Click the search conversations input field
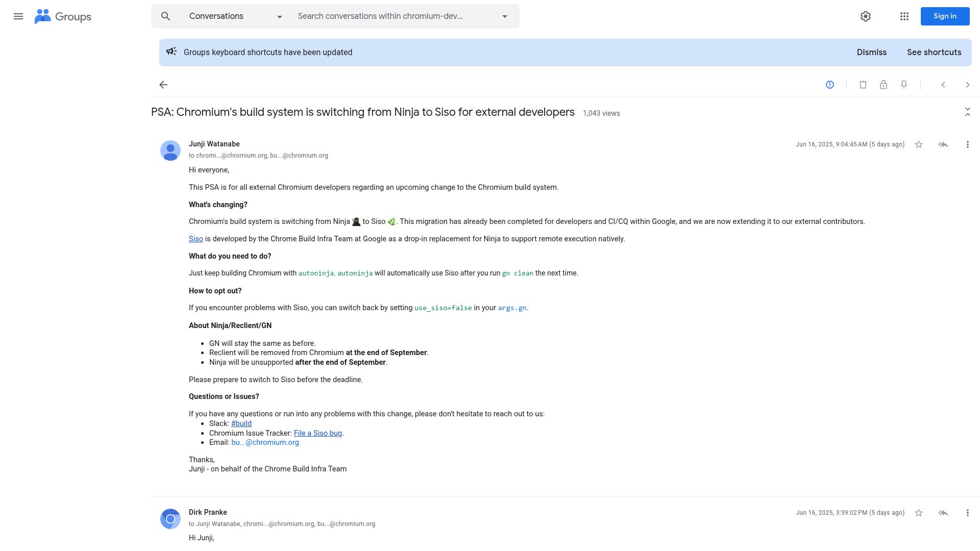Viewport: 980px width, 551px height. pos(393,16)
